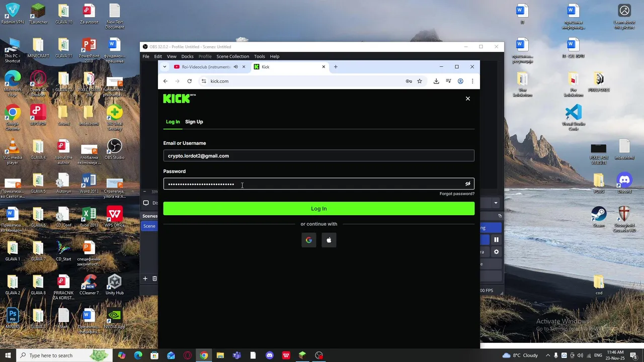Bookmark this page with the star
Screen dimensions: 644x362
coord(420,81)
